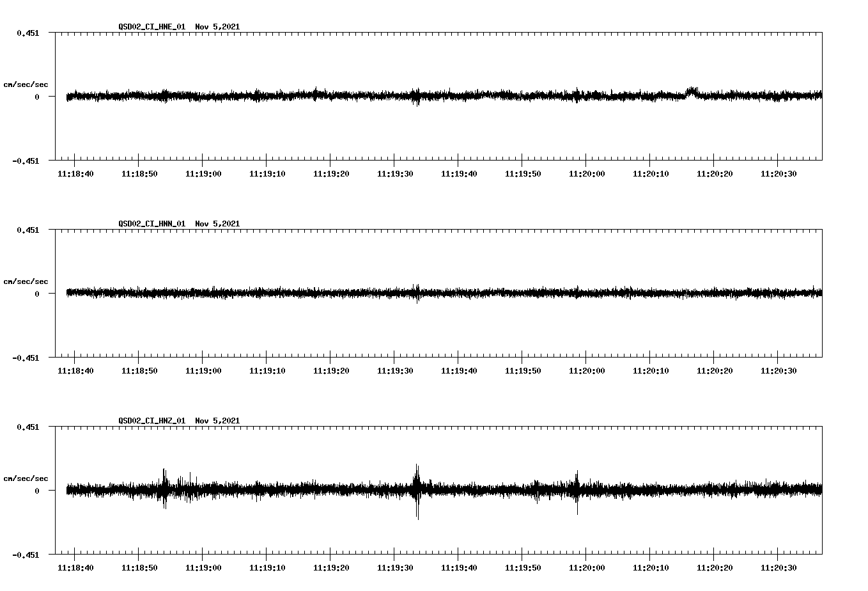Click the HNZ waveform spike near 11:19:58

pyautogui.click(x=577, y=492)
